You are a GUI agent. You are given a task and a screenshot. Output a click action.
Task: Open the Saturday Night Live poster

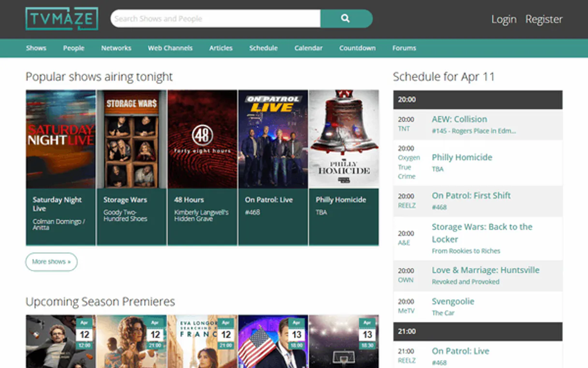click(x=60, y=139)
